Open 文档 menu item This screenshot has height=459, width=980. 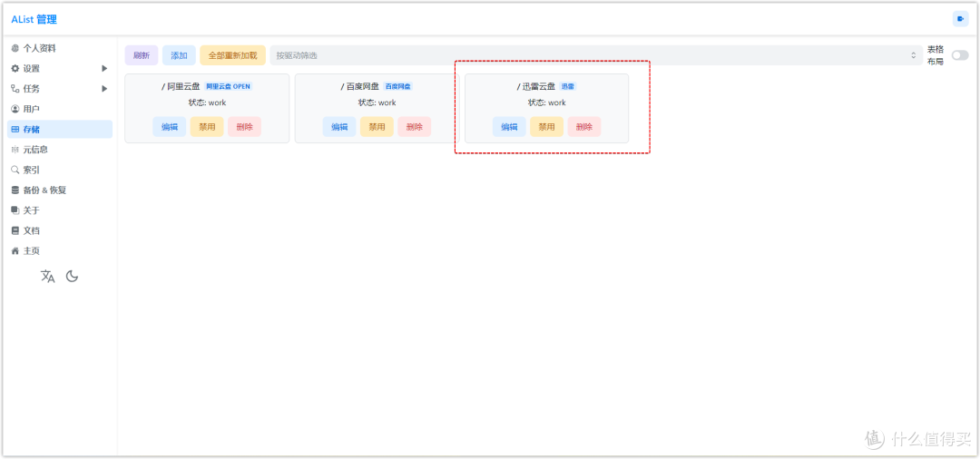[x=60, y=230]
